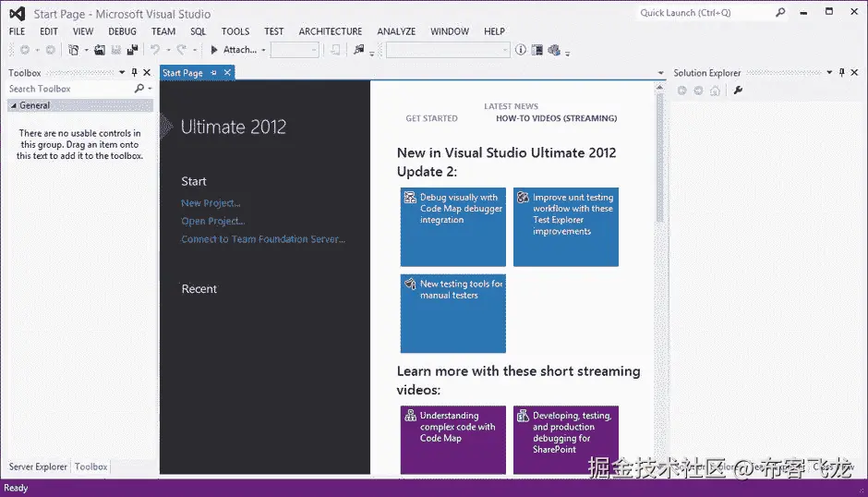Pin the Toolbox panel with the pushpin
The image size is (868, 497).
point(134,73)
